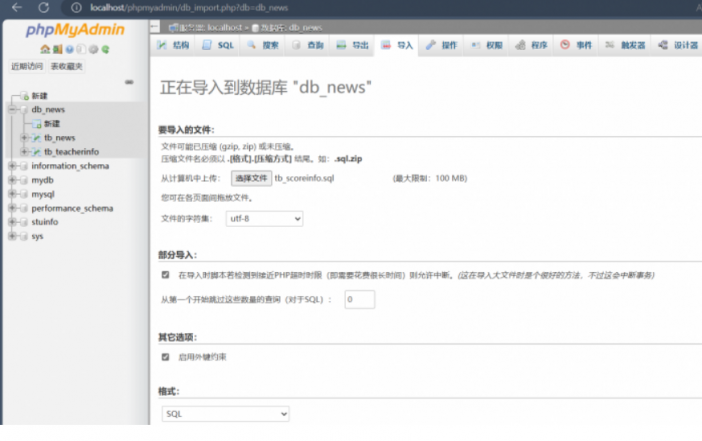Open the blue documentation help icon

[69, 49]
